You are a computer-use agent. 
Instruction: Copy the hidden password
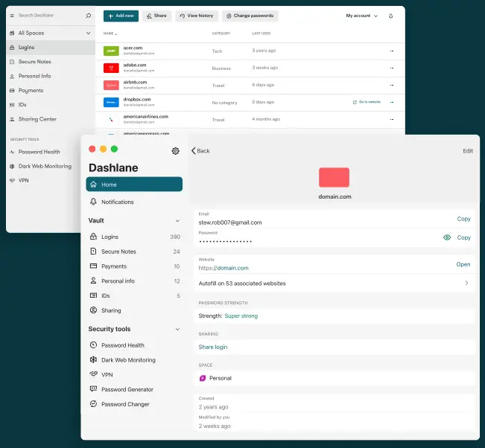click(x=463, y=237)
